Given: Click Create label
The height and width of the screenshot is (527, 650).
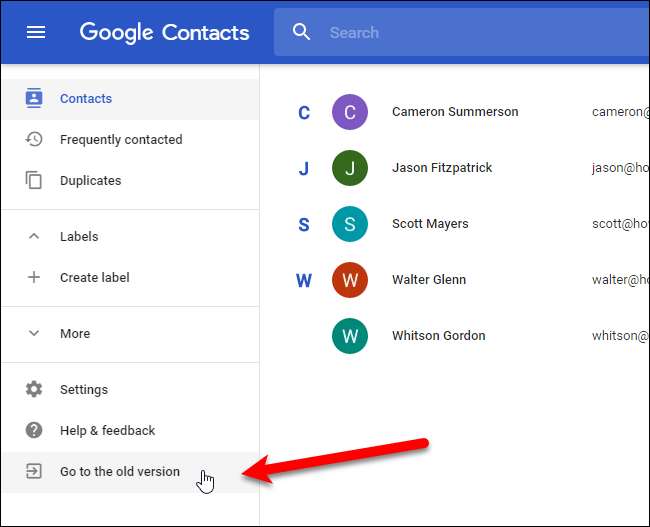Looking at the screenshot, I should pyautogui.click(x=130, y=277).
